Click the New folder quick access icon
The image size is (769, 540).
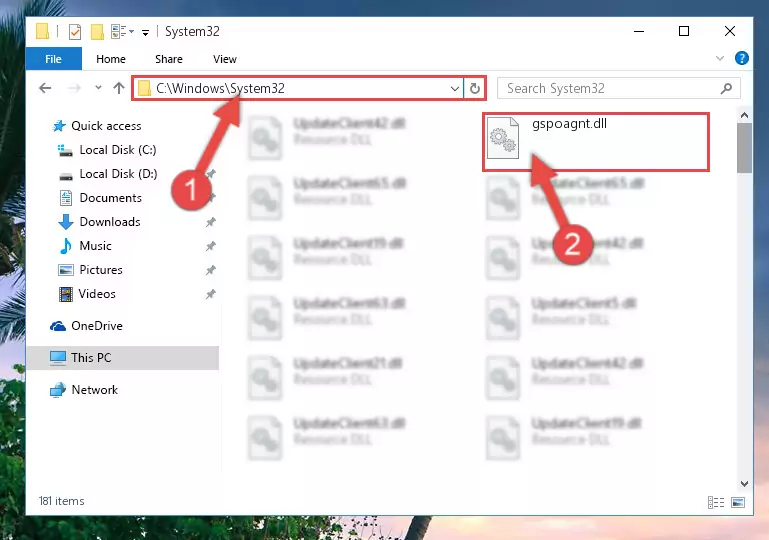tap(97, 32)
